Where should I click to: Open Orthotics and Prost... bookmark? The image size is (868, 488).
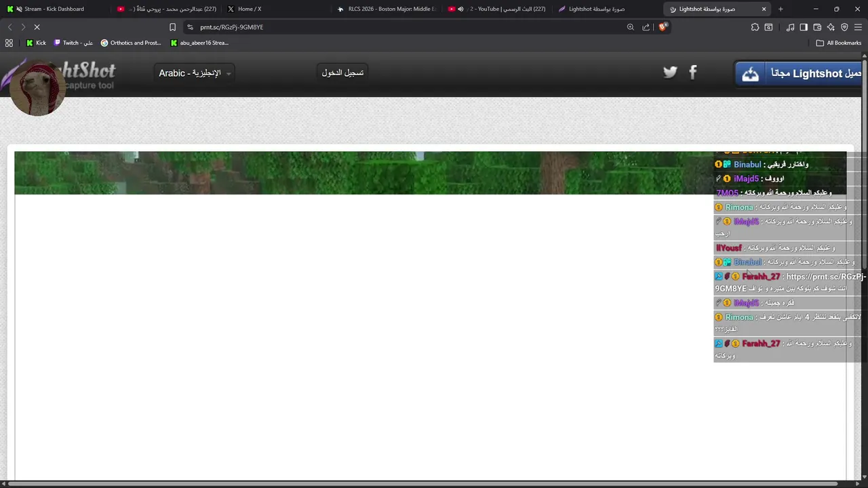[x=131, y=43]
